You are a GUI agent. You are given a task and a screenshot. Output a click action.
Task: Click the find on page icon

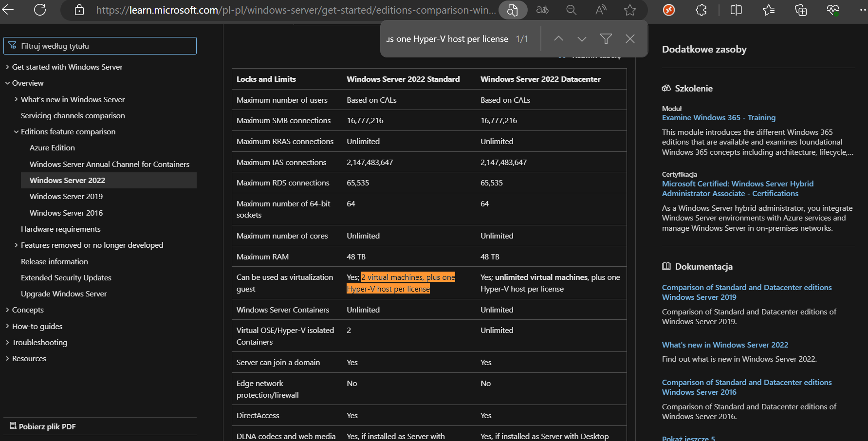(513, 10)
